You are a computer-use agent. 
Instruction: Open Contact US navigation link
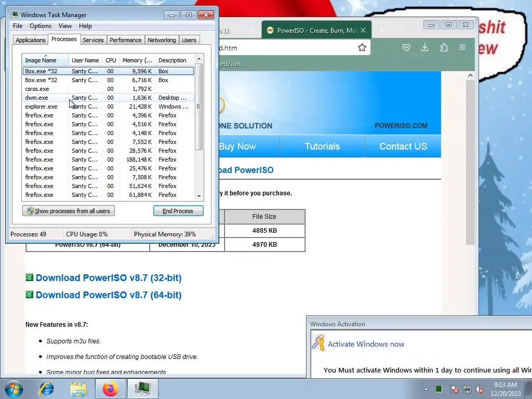pos(403,146)
